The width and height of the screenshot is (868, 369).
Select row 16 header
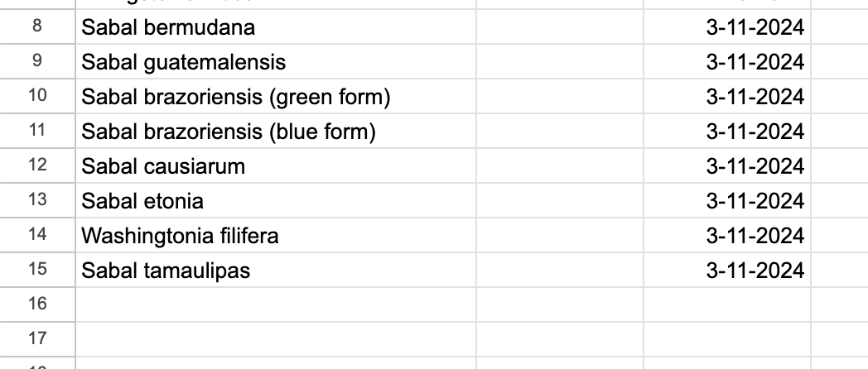tap(37, 304)
